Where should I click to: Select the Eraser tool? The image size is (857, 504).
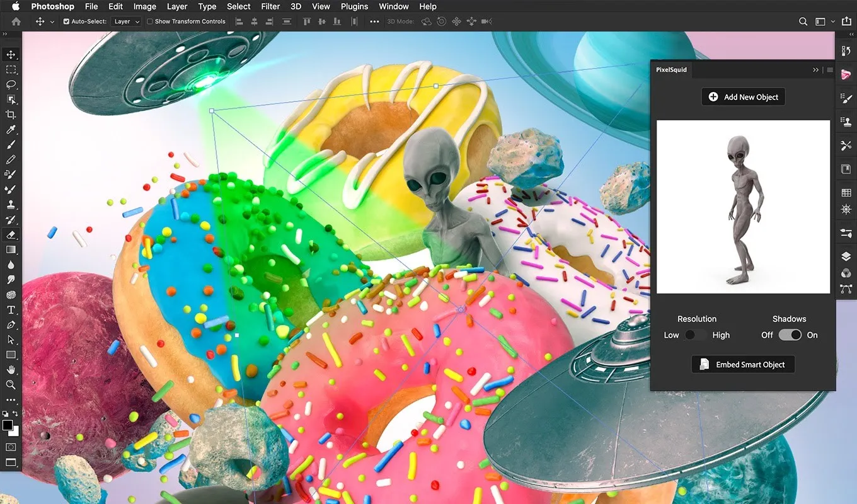11,234
